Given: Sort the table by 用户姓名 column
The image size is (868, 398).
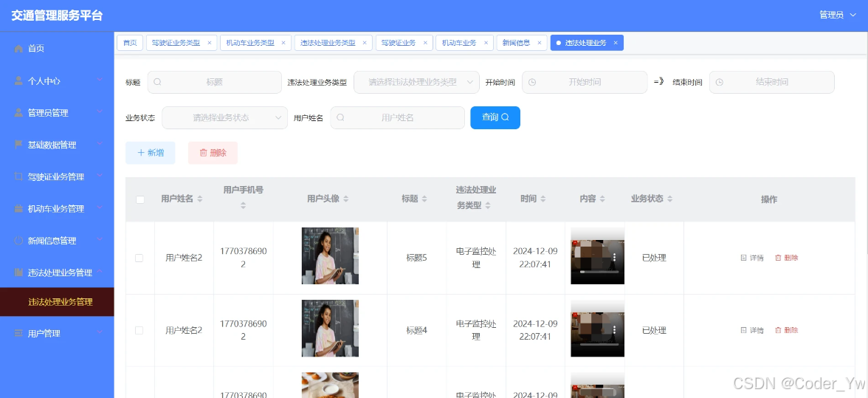Looking at the screenshot, I should (x=200, y=199).
